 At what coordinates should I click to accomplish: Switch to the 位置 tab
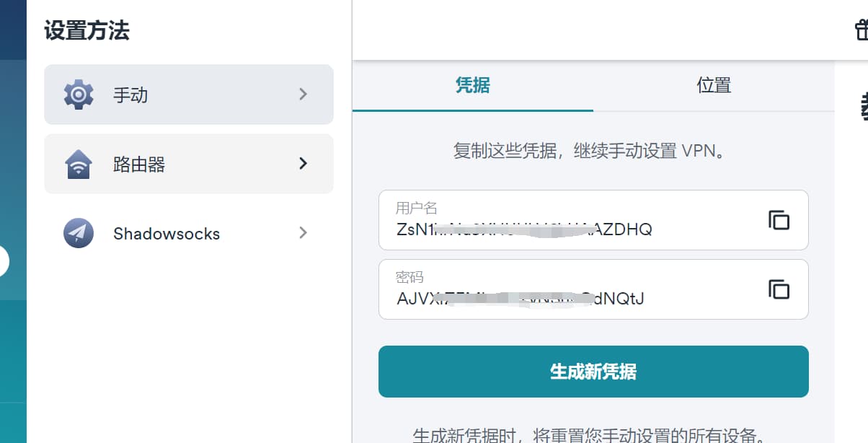click(x=714, y=85)
